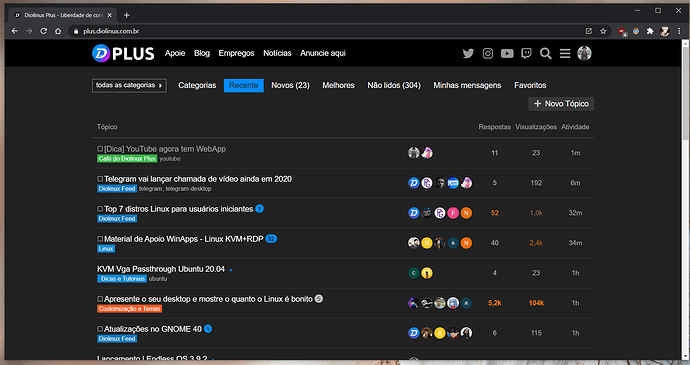690x365 pixels.
Task: Click first poster avatar on Atualizações no GNOME 40
Action: 414,333
